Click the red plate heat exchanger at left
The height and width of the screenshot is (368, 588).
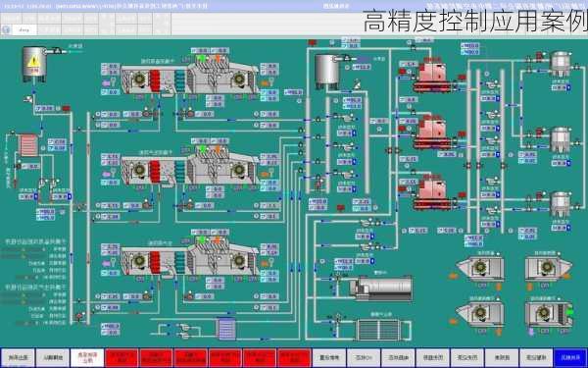pyautogui.click(x=28, y=145)
